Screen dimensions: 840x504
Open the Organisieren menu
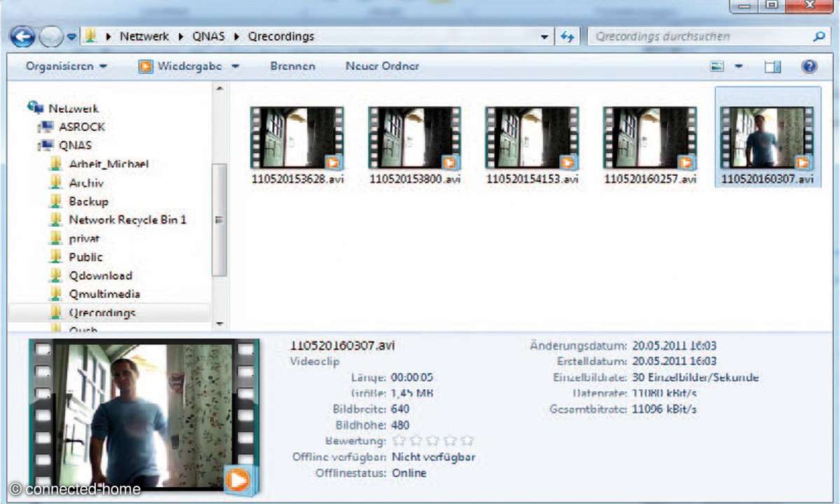click(x=66, y=66)
